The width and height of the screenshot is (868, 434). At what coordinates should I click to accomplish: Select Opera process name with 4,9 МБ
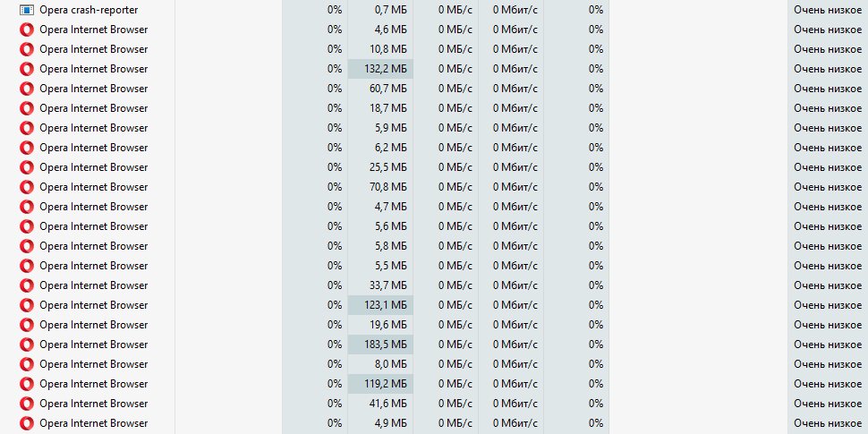[94, 423]
